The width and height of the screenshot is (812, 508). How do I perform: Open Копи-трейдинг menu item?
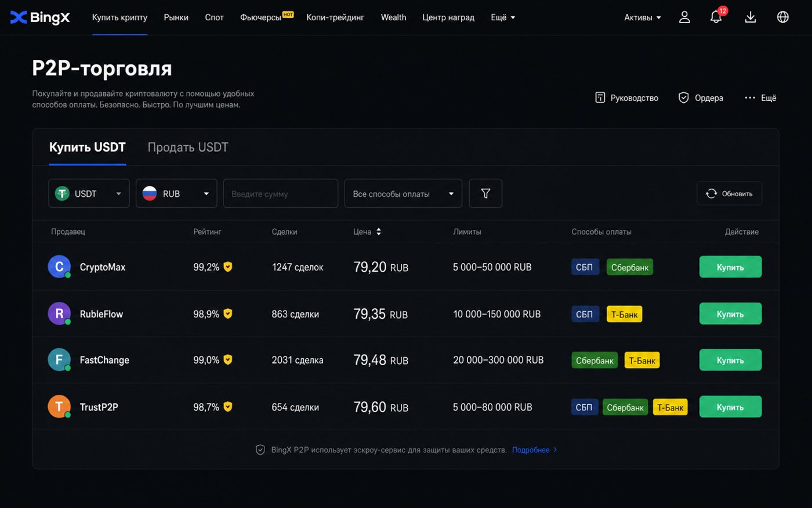(335, 17)
